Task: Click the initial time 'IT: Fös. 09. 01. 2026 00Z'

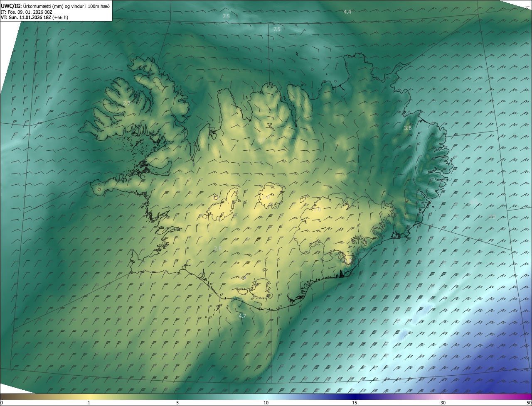Action: pos(26,12)
